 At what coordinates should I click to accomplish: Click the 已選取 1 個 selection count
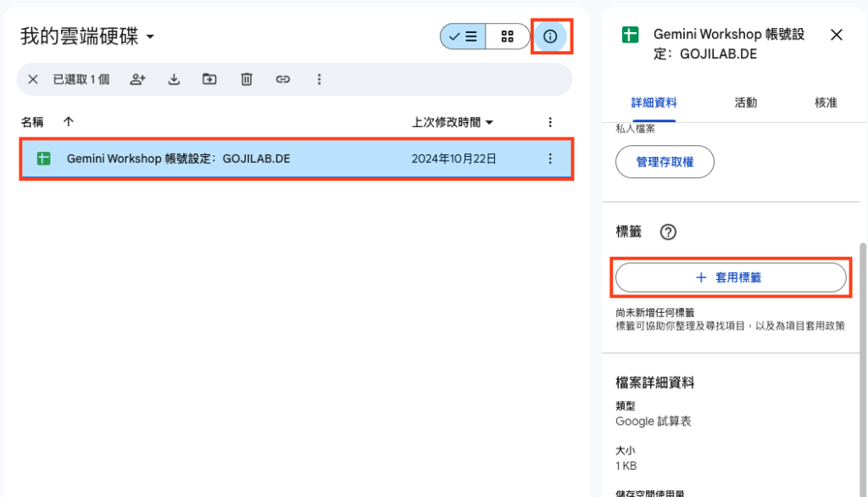[81, 79]
